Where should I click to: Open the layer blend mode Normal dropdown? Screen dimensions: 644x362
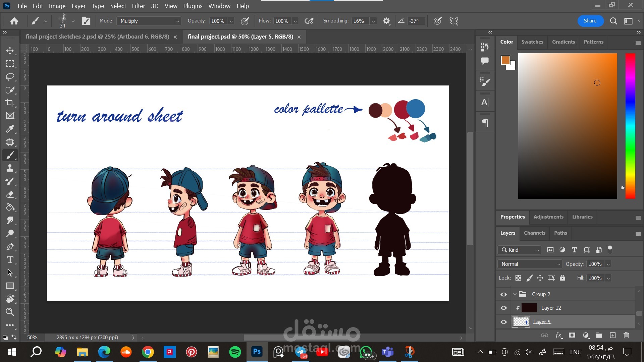pyautogui.click(x=530, y=264)
